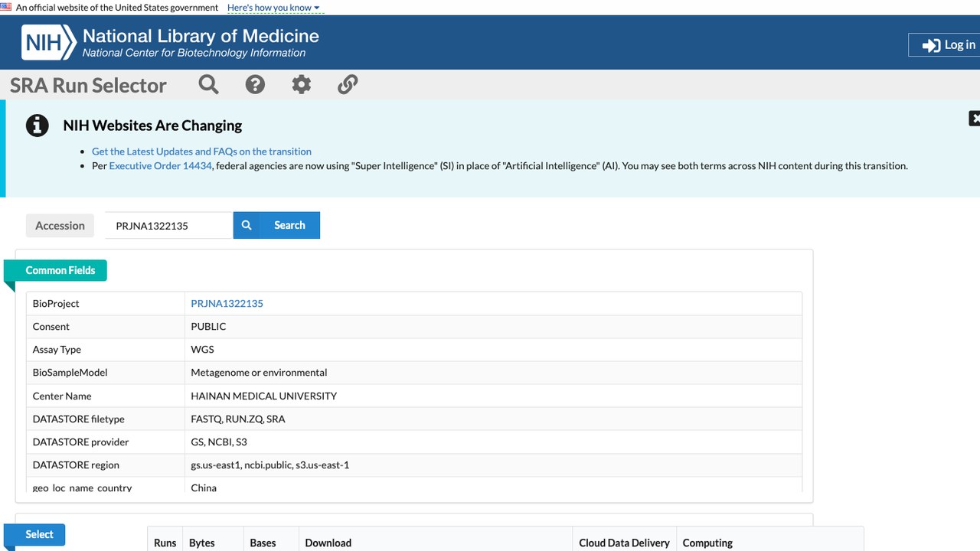Click the US flag icon
The image size is (980, 551).
point(6,7)
